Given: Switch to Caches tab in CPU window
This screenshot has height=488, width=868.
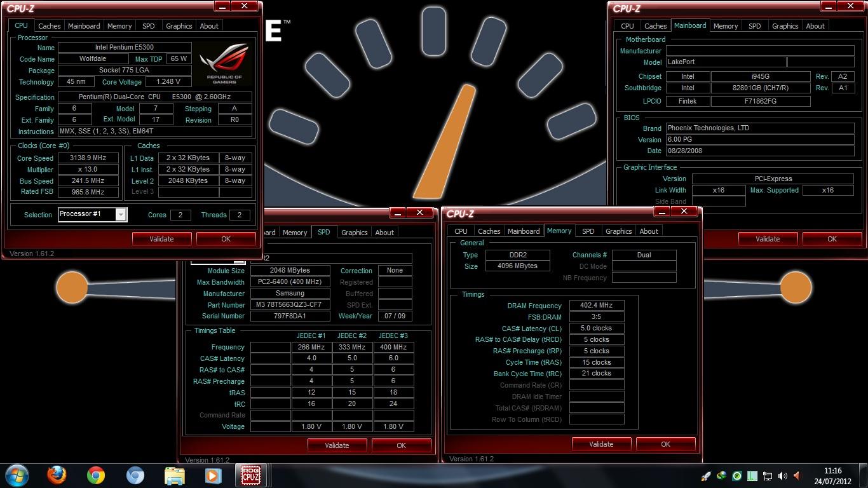Looking at the screenshot, I should coord(49,26).
